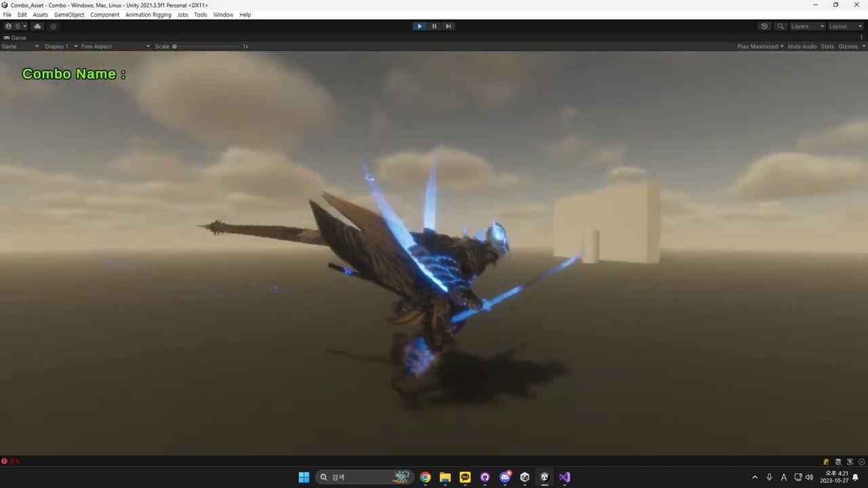
Task: Switch to Unity Editor taskbar icon
Action: point(545,477)
